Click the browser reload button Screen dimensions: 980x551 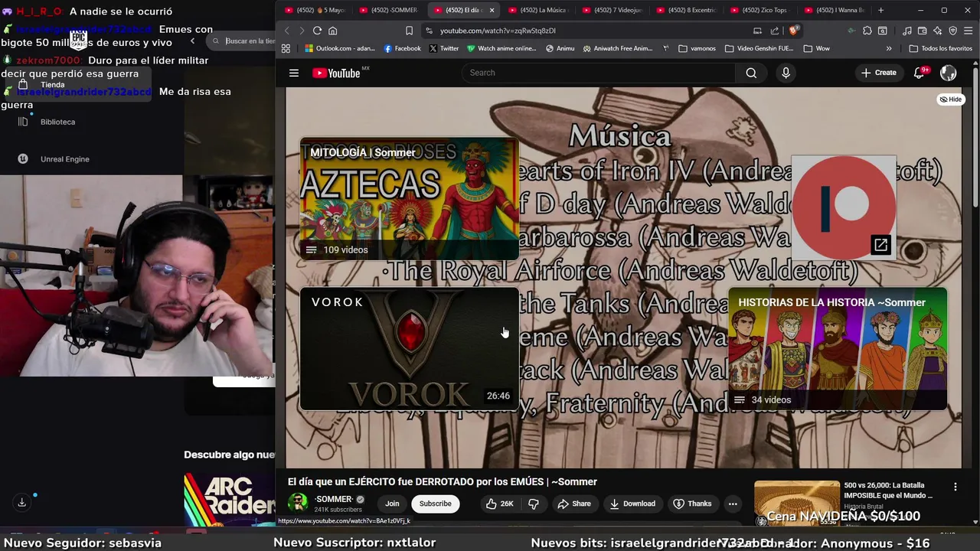[317, 31]
